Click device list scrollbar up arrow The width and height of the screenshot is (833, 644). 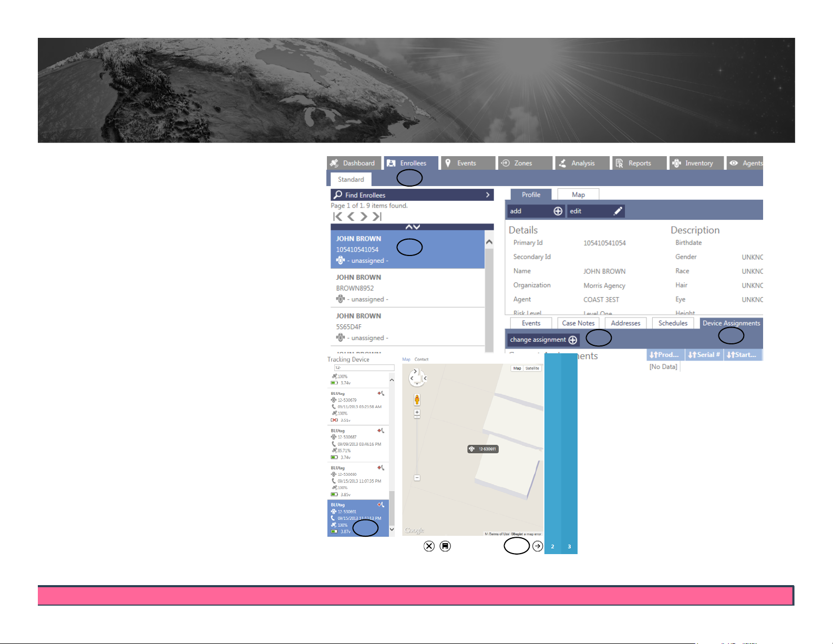[x=392, y=380]
